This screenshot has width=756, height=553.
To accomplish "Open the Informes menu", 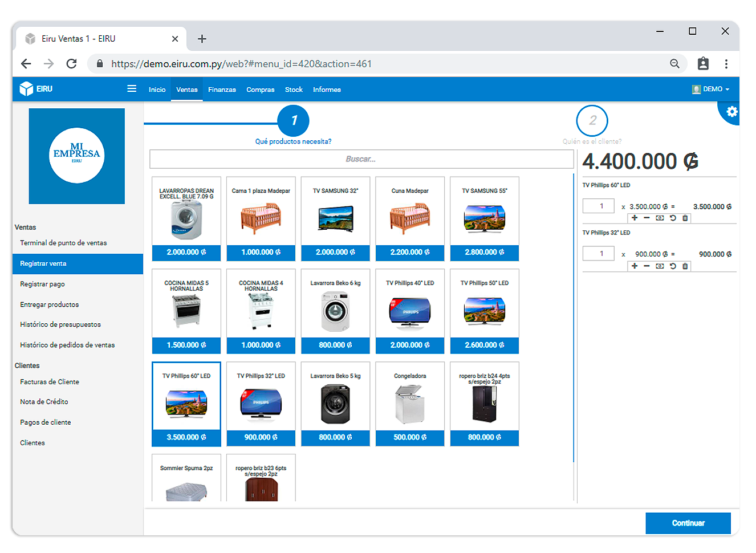I will click(x=327, y=90).
